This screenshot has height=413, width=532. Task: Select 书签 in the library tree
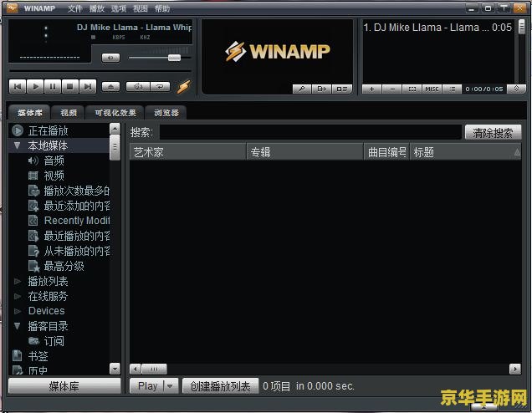click(x=38, y=356)
